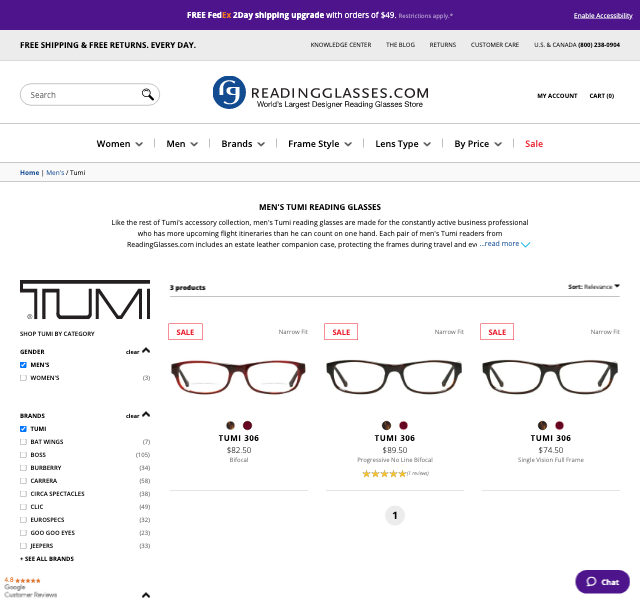The height and width of the screenshot is (600, 640).
Task: Check the Boss brand filter
Action: click(x=23, y=455)
